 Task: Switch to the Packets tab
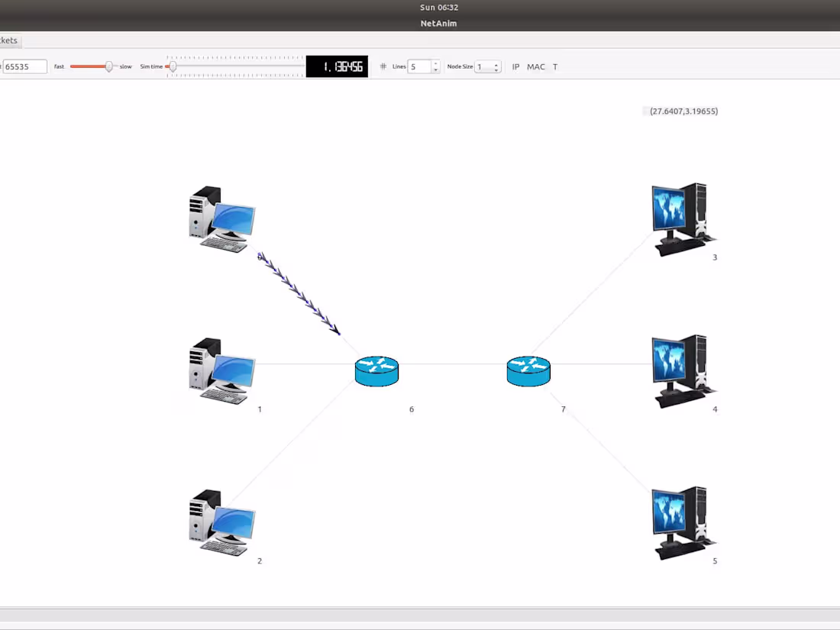pos(8,40)
